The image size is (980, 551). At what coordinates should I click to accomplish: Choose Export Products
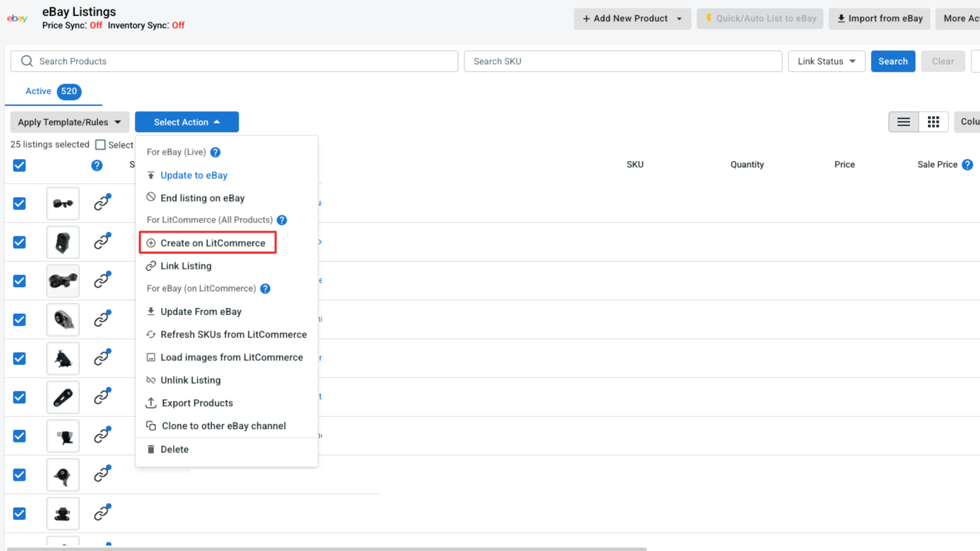[x=197, y=403]
